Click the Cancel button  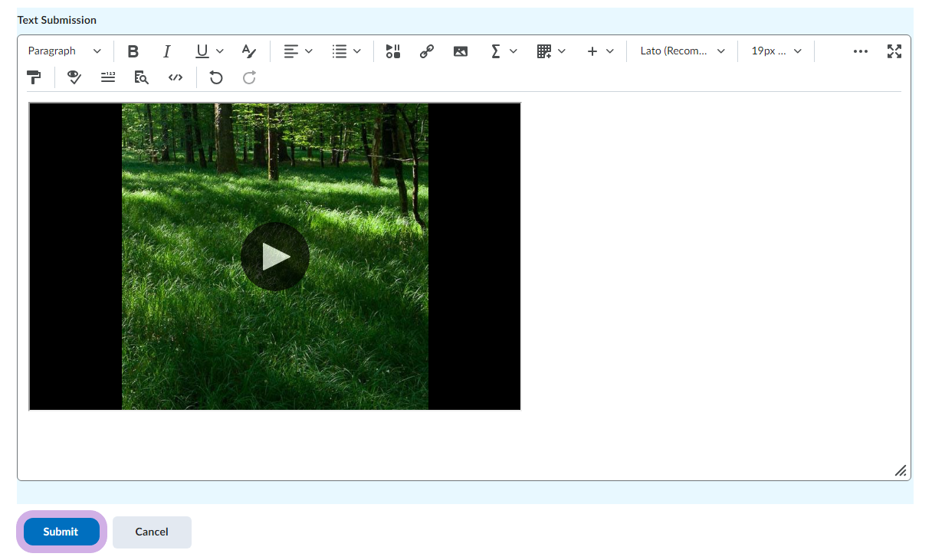click(x=152, y=532)
